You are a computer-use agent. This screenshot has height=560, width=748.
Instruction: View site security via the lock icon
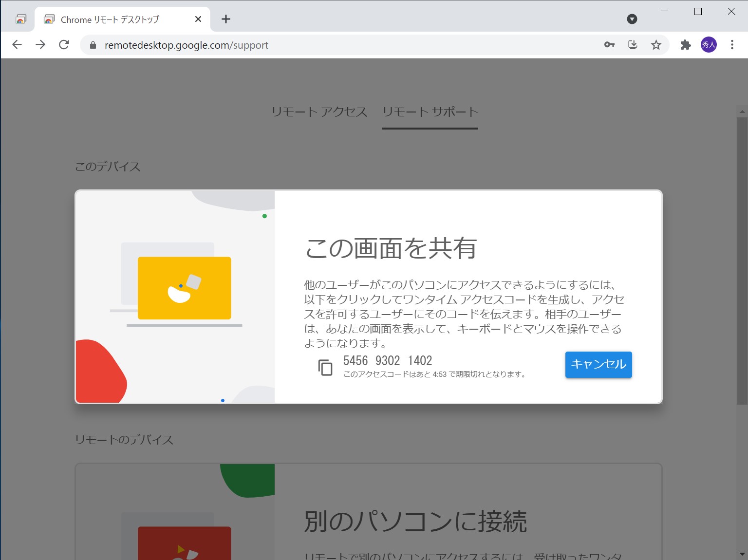pos(92,45)
